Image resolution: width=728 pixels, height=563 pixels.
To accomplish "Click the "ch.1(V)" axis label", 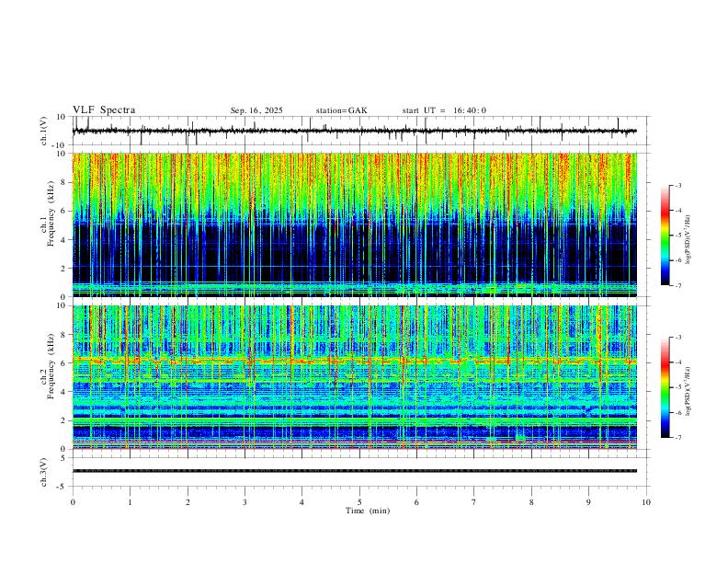I will tap(44, 131).
